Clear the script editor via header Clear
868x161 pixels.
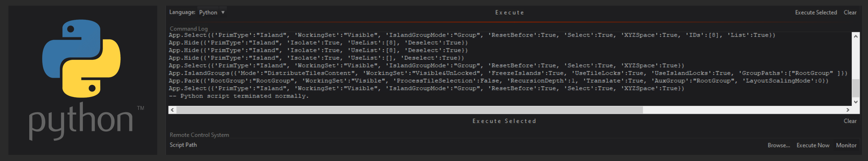(850, 13)
